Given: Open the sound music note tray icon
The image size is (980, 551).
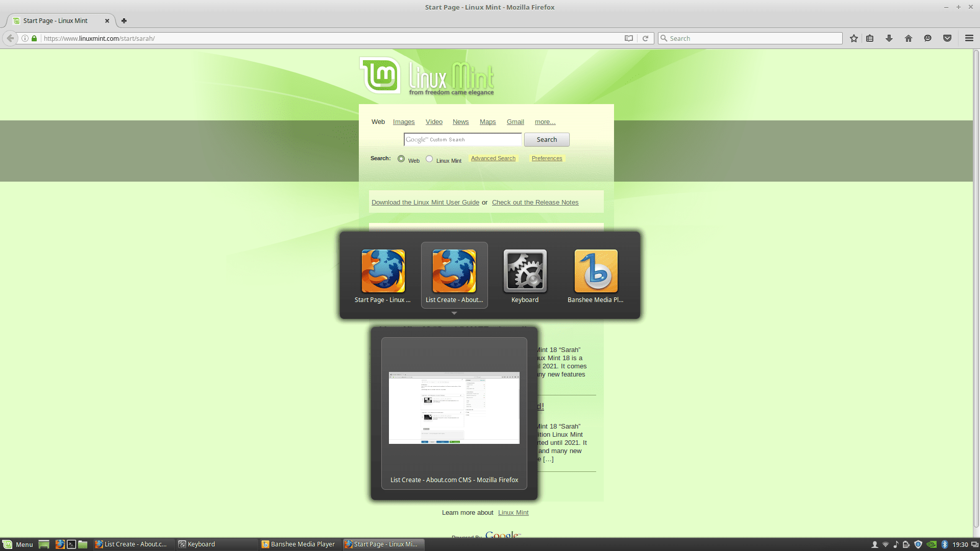Looking at the screenshot, I should pyautogui.click(x=896, y=544).
